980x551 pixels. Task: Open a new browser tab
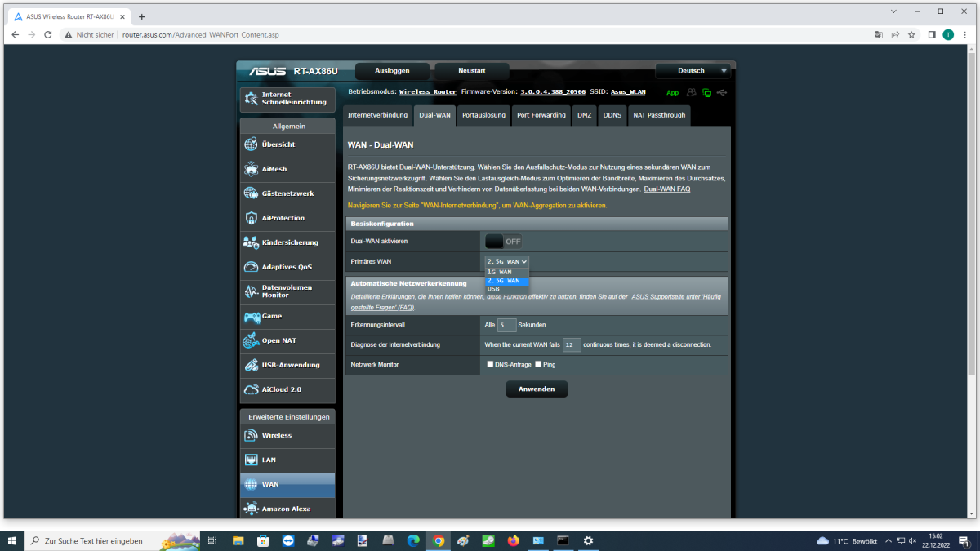(142, 16)
